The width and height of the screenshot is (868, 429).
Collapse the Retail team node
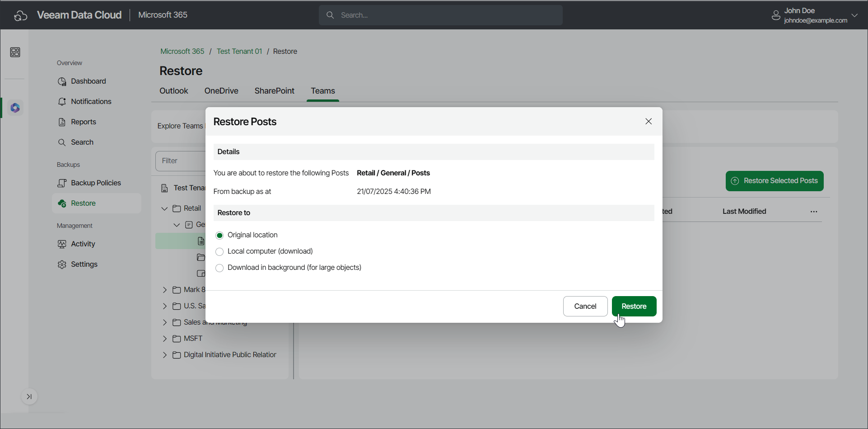click(164, 208)
